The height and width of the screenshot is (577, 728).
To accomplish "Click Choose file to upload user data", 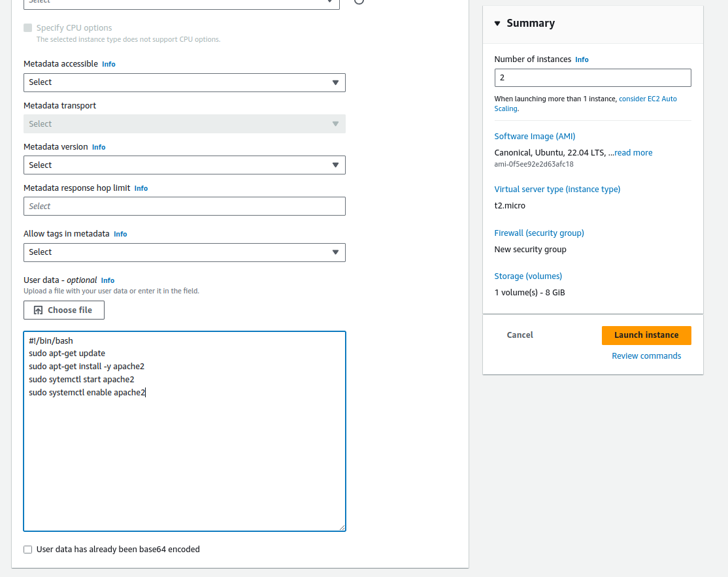I will click(x=64, y=310).
